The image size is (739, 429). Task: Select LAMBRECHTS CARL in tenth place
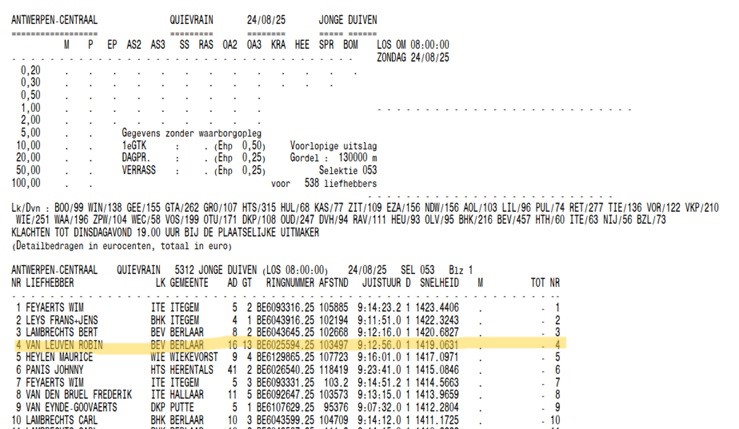pyautogui.click(x=59, y=419)
